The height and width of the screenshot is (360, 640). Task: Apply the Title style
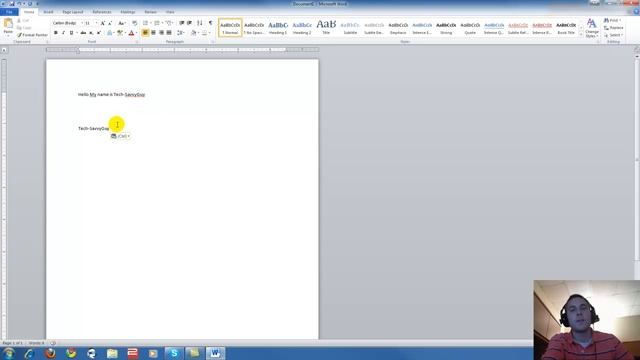point(326,28)
